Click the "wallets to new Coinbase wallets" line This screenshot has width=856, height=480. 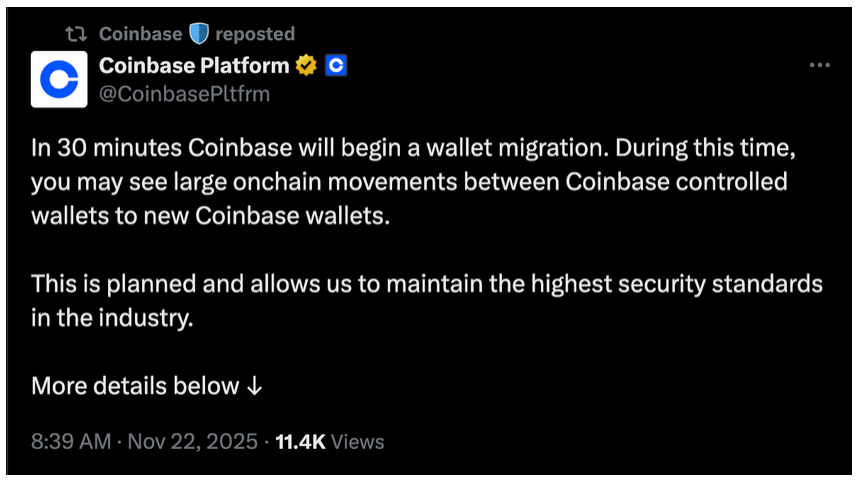tap(209, 216)
